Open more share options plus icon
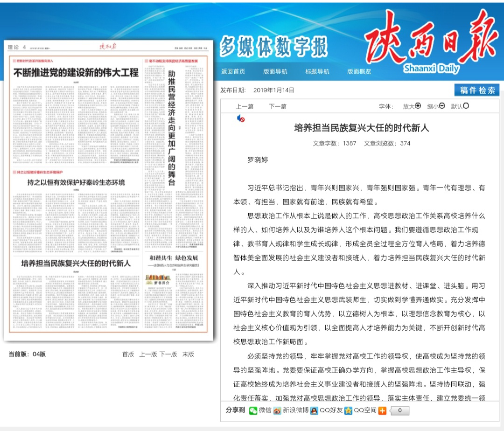 pyautogui.click(x=382, y=410)
